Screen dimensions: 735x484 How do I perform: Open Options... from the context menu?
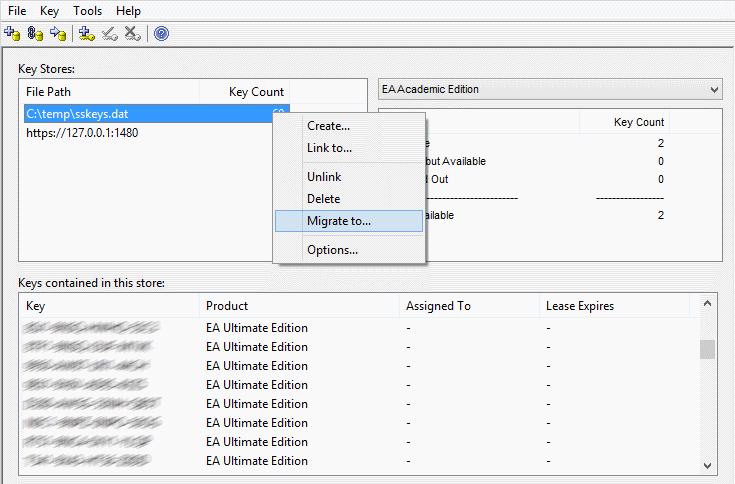332,250
